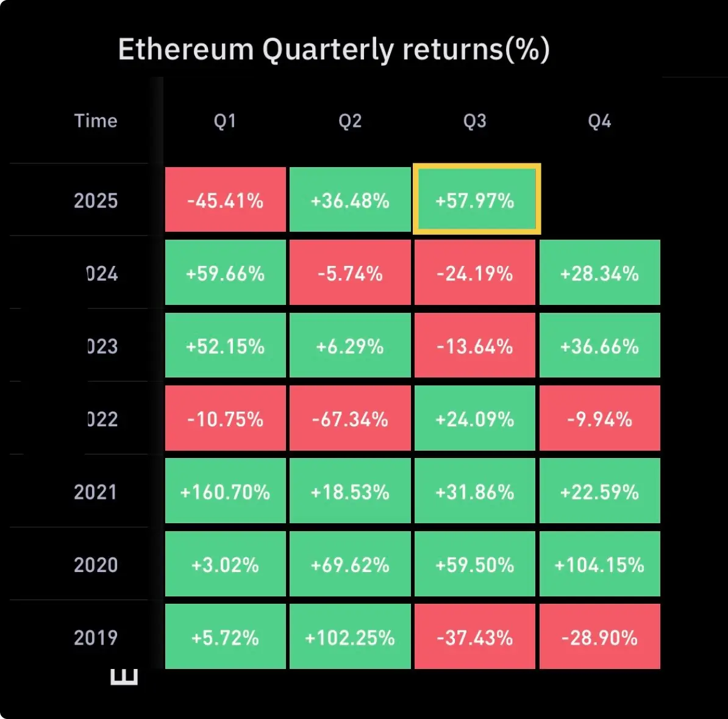Click the 2021 row label

(x=95, y=492)
